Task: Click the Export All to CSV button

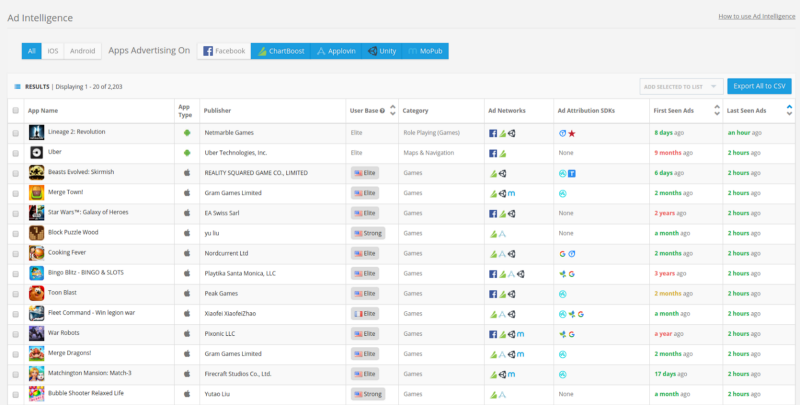Action: [759, 86]
